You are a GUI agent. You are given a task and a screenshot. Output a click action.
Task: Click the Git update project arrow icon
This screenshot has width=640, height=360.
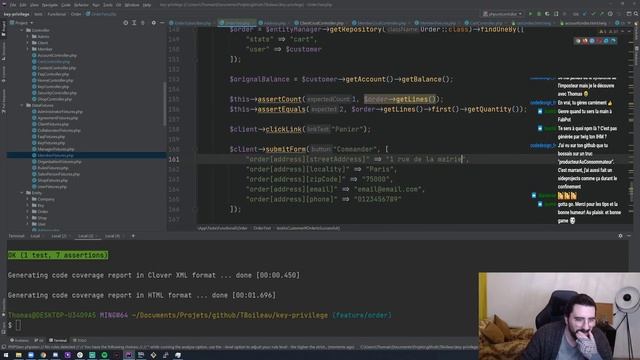pyautogui.click(x=584, y=14)
